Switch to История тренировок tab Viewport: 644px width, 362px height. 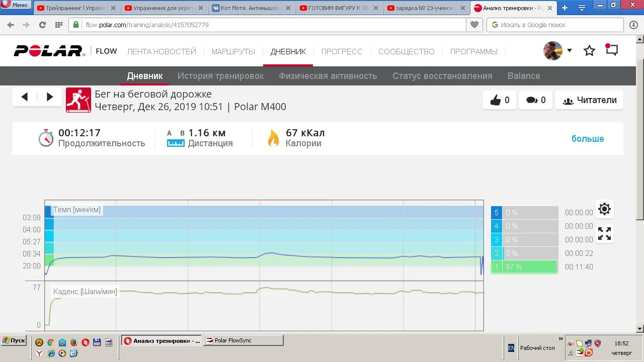point(220,76)
